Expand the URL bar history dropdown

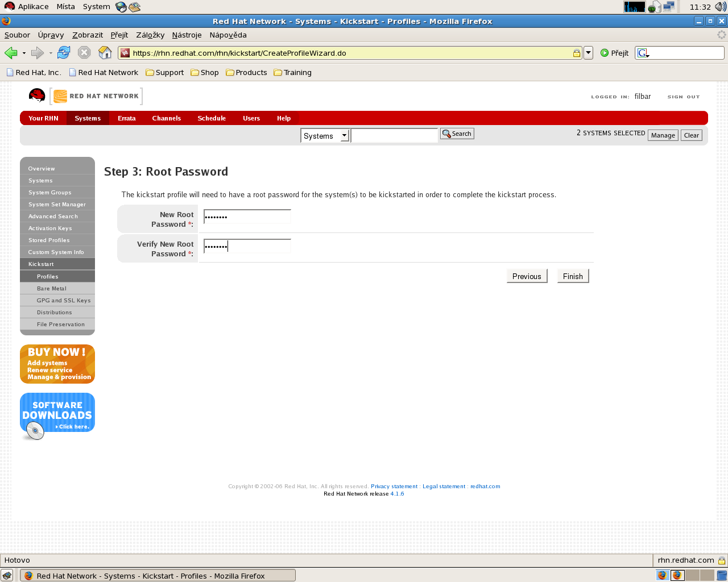pos(589,53)
